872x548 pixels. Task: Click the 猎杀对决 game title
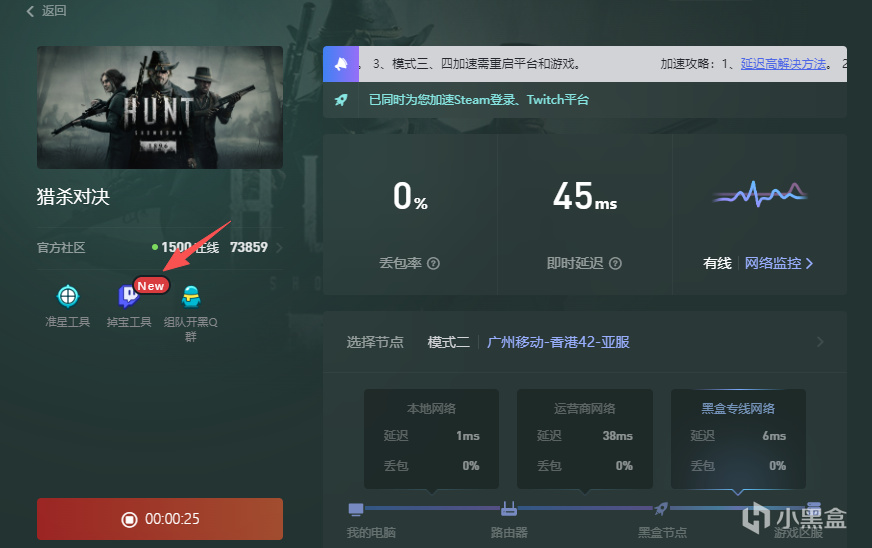73,196
